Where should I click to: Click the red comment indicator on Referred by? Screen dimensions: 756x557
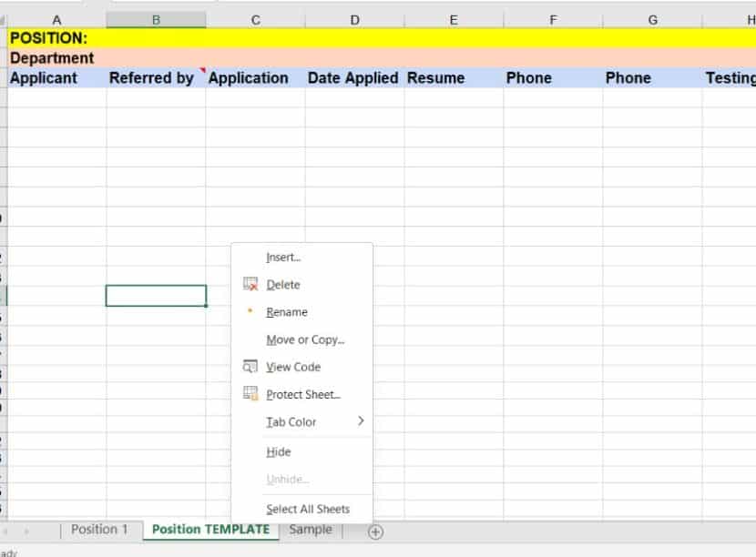click(x=201, y=70)
